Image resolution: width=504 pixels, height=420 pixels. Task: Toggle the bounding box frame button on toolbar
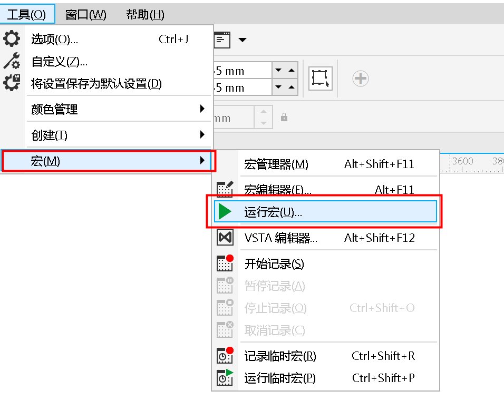pyautogui.click(x=321, y=77)
